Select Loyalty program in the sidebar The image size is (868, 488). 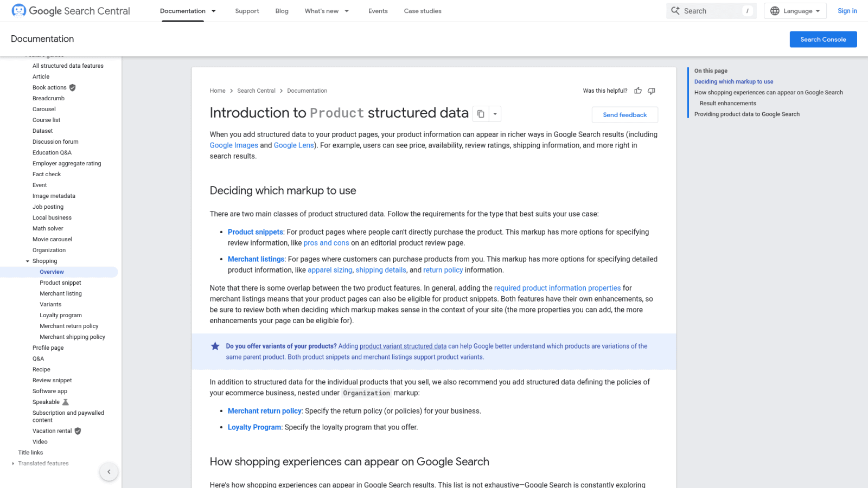(x=61, y=315)
